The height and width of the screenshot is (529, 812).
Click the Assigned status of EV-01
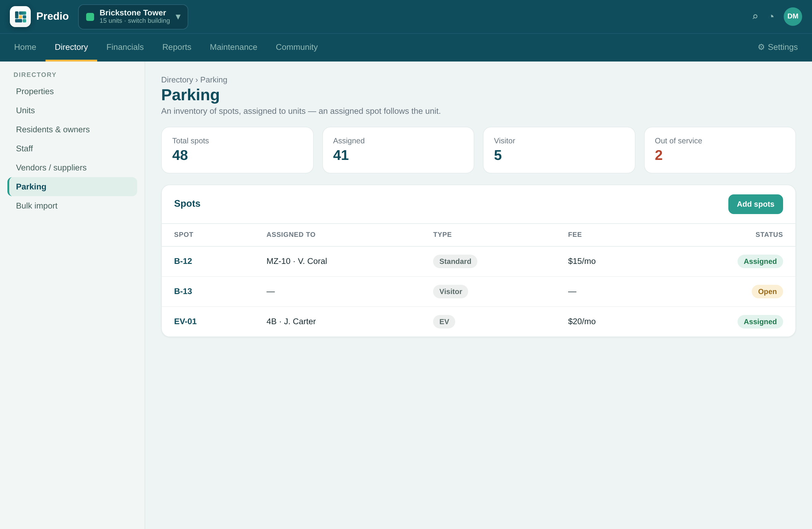click(x=760, y=321)
